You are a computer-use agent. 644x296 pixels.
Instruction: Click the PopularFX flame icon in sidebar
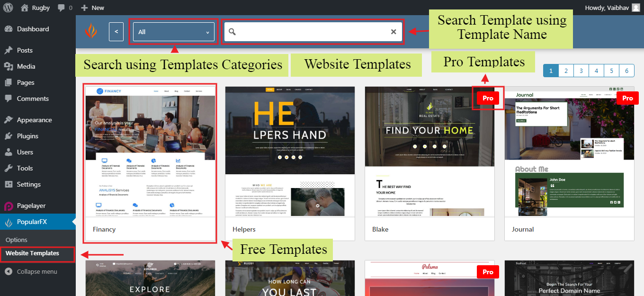click(8, 222)
